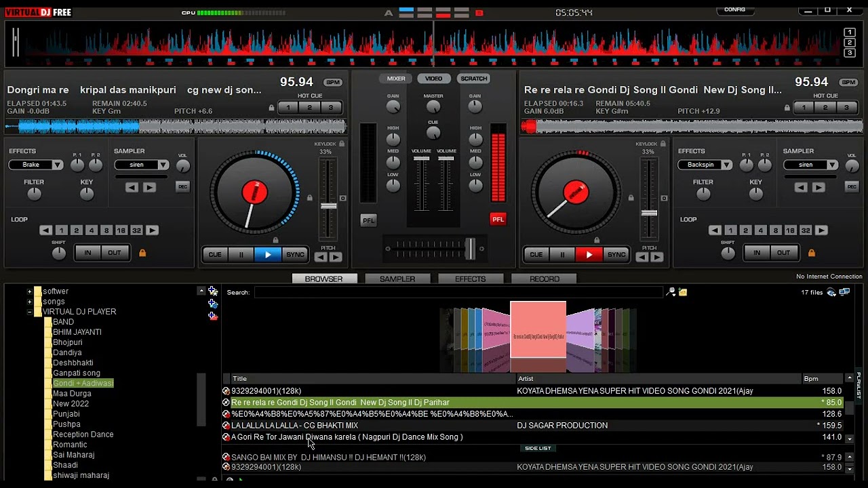868x488 pixels.
Task: Click the network search icon near 17 files
Action: [x=831, y=293]
